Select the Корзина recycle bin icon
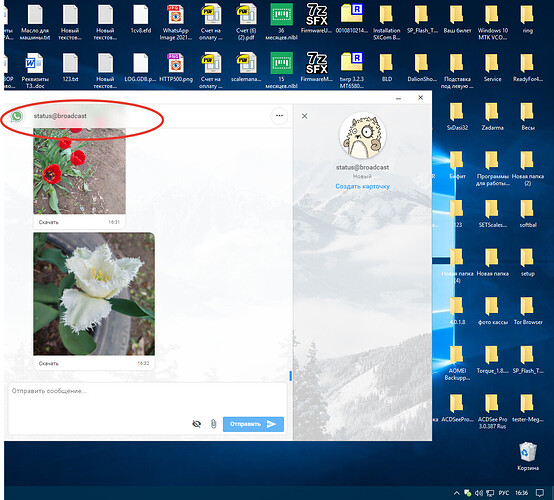This screenshot has width=554, height=500. [x=528, y=456]
